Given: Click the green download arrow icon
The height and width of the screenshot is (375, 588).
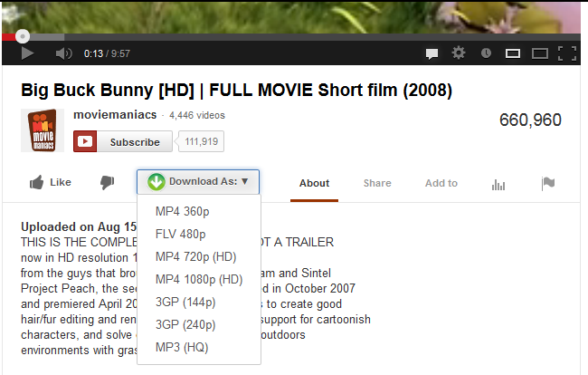Looking at the screenshot, I should coord(156,182).
